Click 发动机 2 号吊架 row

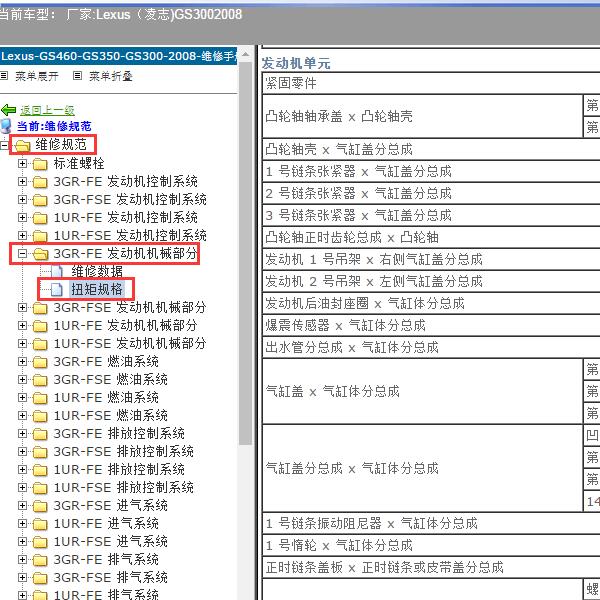pyautogui.click(x=431, y=282)
